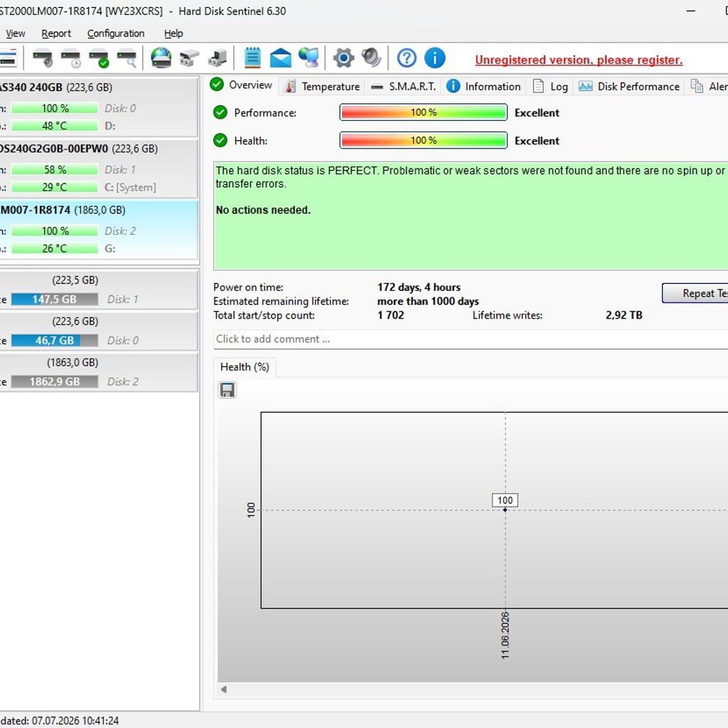Switch to the Temperature tab
The width and height of the screenshot is (728, 728).
coord(322,86)
